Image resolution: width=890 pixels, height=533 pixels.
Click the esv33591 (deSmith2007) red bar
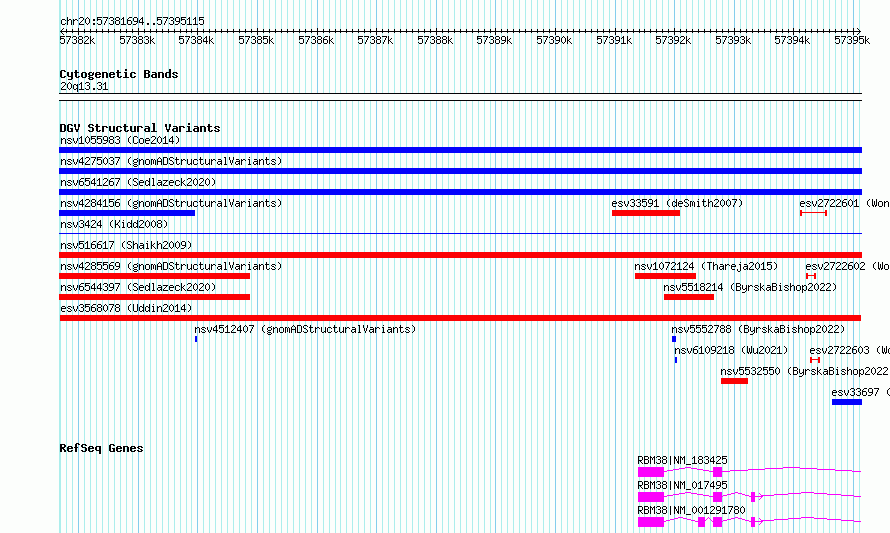[646, 213]
